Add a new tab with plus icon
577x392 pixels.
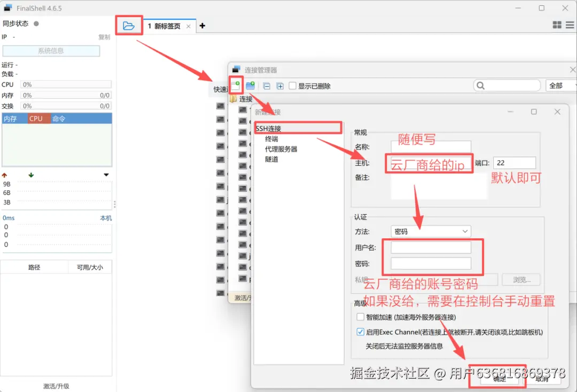click(x=202, y=26)
